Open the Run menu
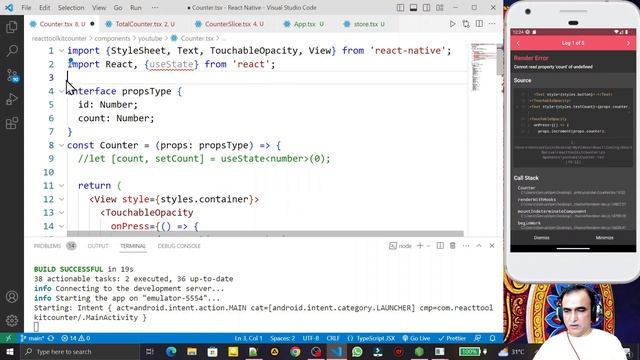Viewport: 640px width, 360px height. [x=136, y=8]
